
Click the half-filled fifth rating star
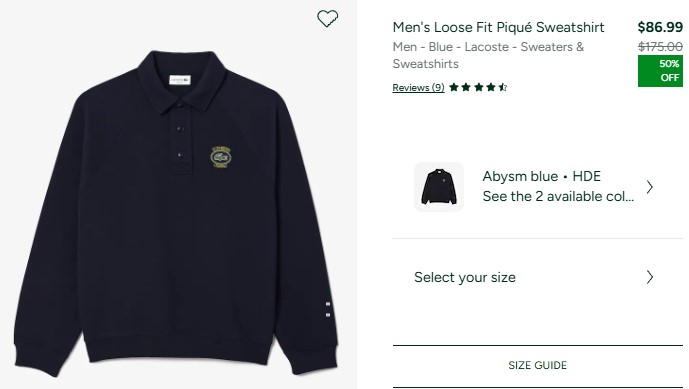[503, 87]
